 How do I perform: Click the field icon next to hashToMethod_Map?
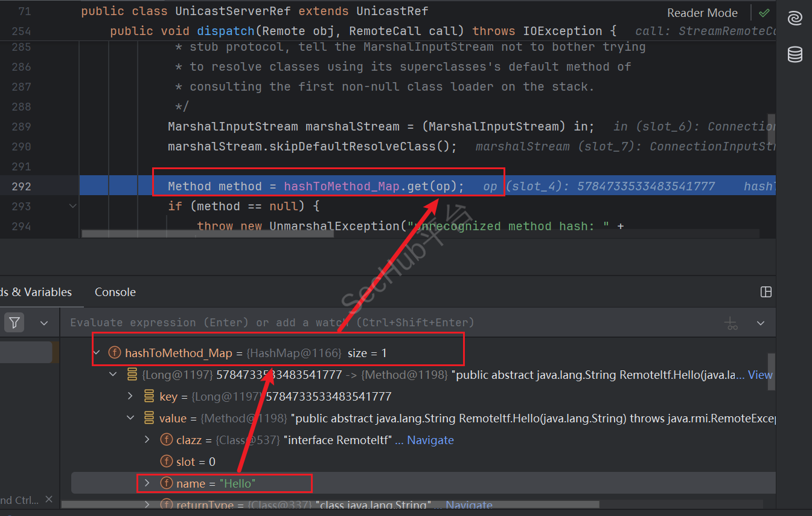114,353
